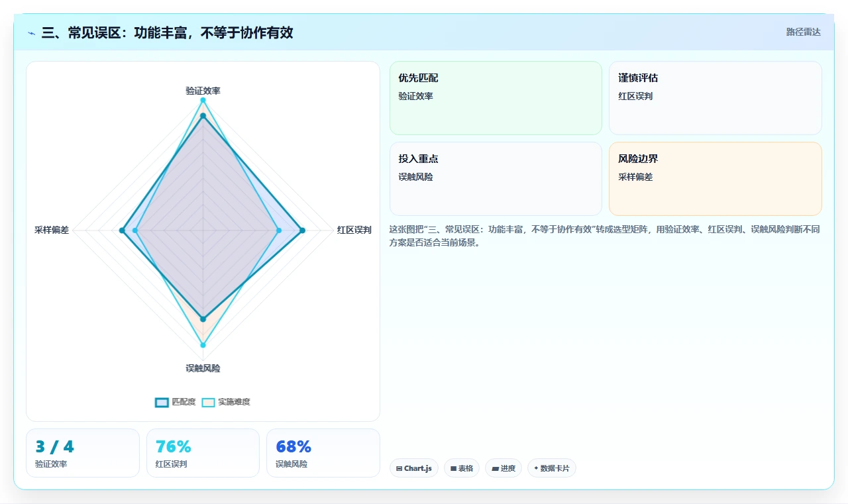Open the 优先匹配 card
Screen dimensions: 848x504
click(x=496, y=98)
